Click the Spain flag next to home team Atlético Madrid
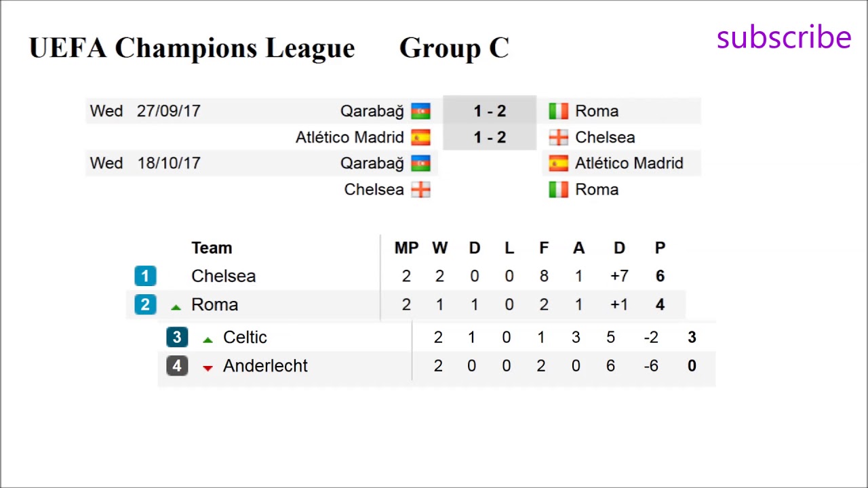 [x=420, y=138]
